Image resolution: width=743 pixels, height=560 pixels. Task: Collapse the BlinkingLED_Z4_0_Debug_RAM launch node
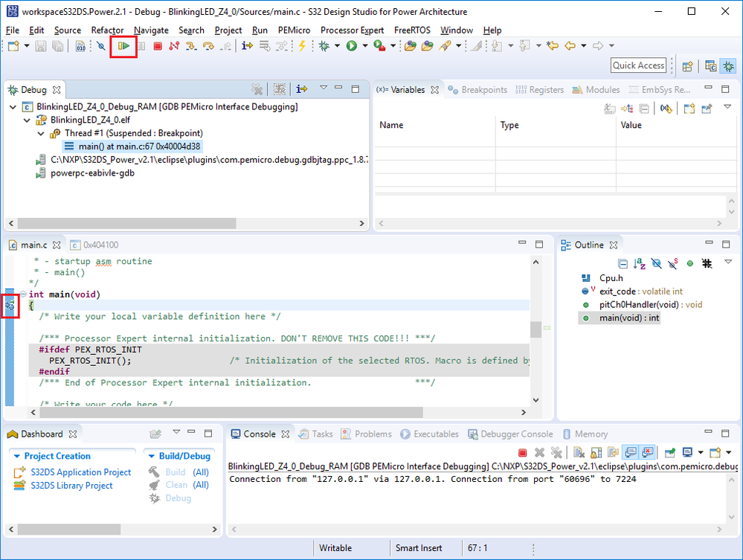[x=13, y=107]
